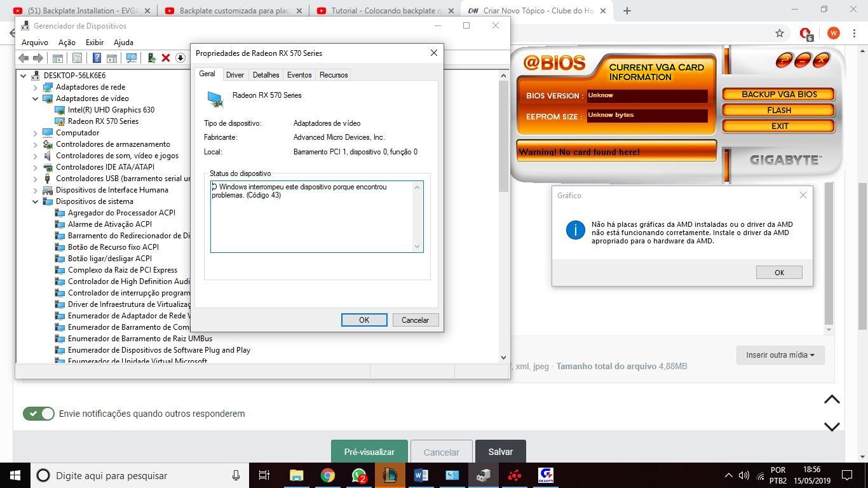Switch to Detalhes tab
This screenshot has height=488, width=868.
coord(266,75)
